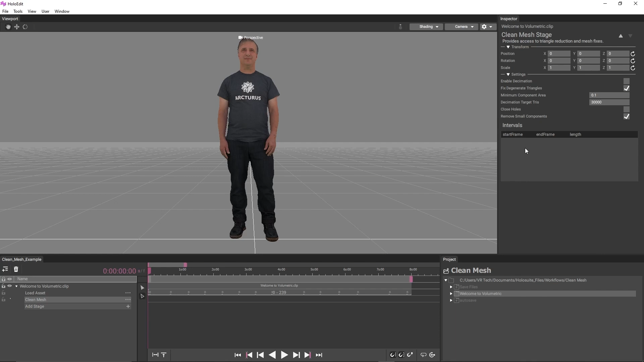Select the move gizmo tool
The width and height of the screenshot is (644, 362).
click(x=16, y=27)
